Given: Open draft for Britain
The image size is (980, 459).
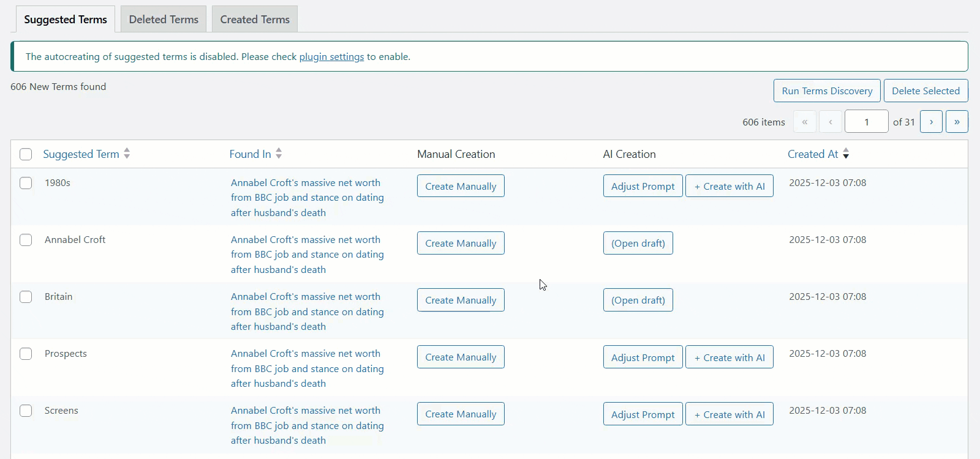Looking at the screenshot, I should point(638,300).
